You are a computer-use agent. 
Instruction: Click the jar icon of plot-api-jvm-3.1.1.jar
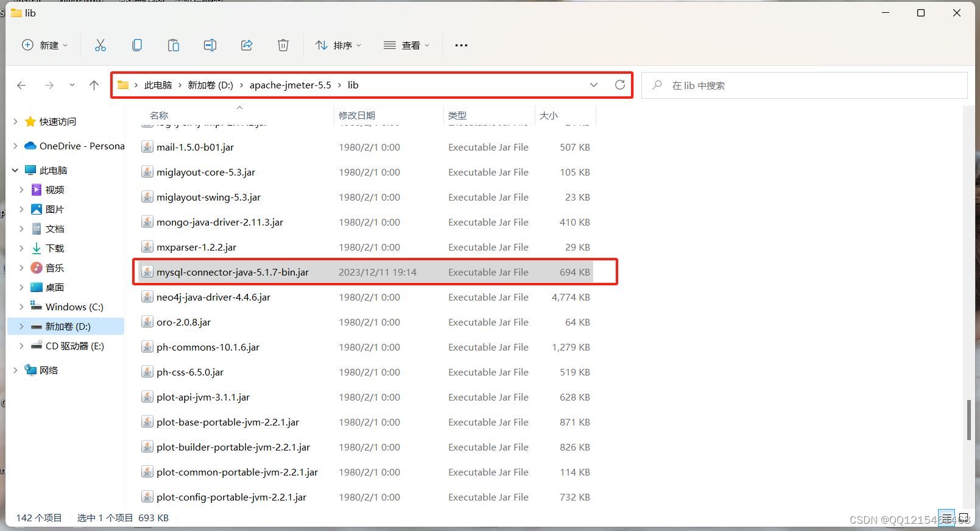[x=147, y=397]
